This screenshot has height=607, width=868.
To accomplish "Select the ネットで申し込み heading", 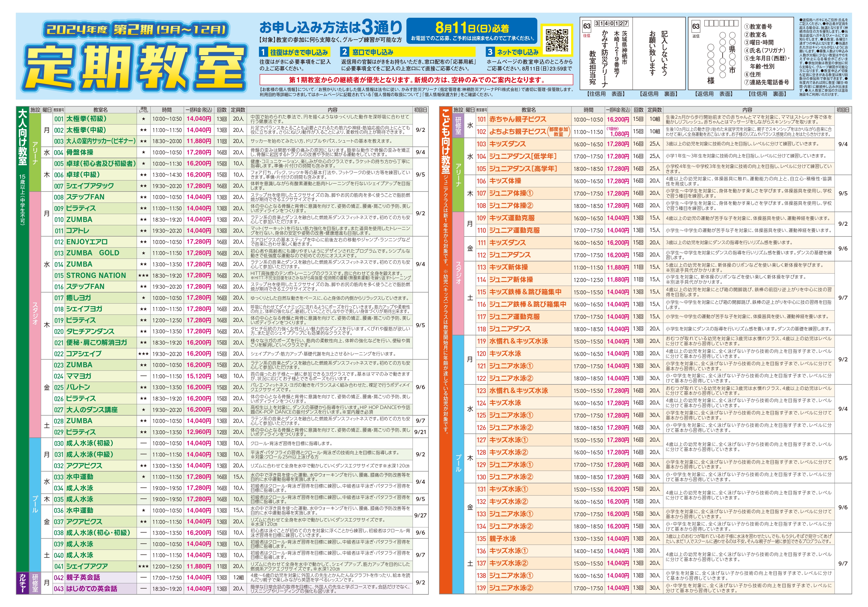I will point(513,52).
